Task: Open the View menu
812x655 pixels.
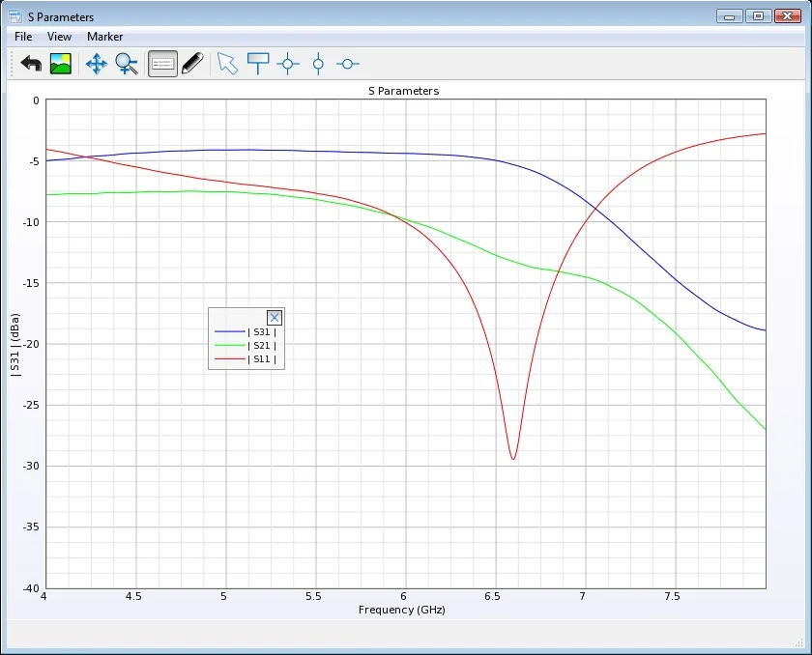Action: point(59,37)
